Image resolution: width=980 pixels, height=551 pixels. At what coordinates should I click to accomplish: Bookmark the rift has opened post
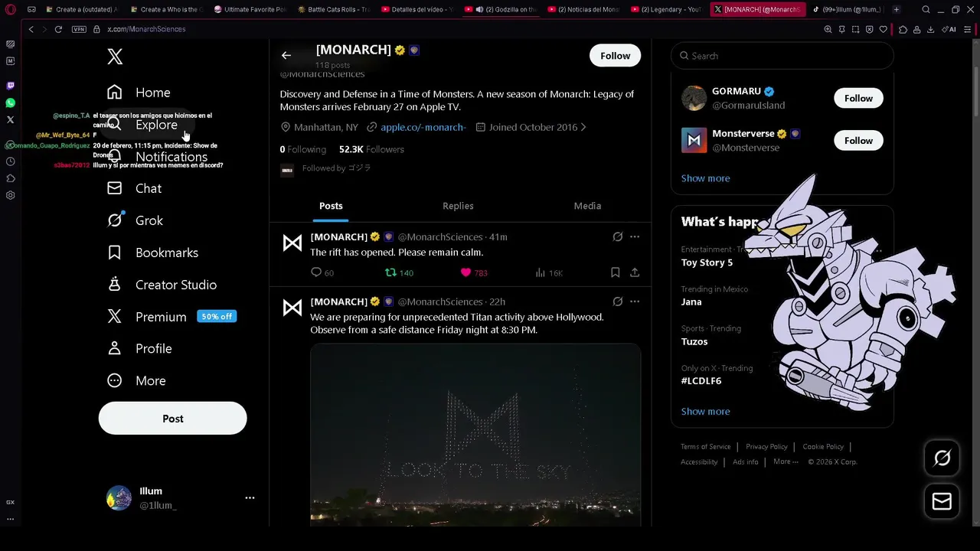(x=615, y=272)
